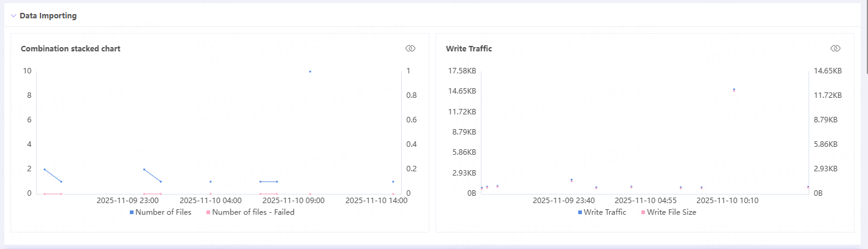Click the 2025-11-10 14:00 x-axis label
868x249 pixels.
376,200
